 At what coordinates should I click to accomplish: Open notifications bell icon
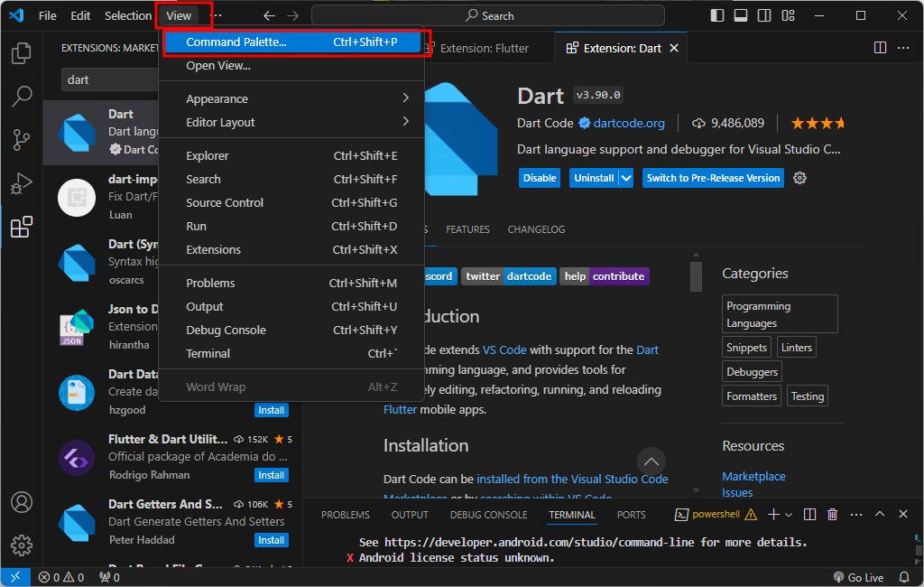[904, 577]
